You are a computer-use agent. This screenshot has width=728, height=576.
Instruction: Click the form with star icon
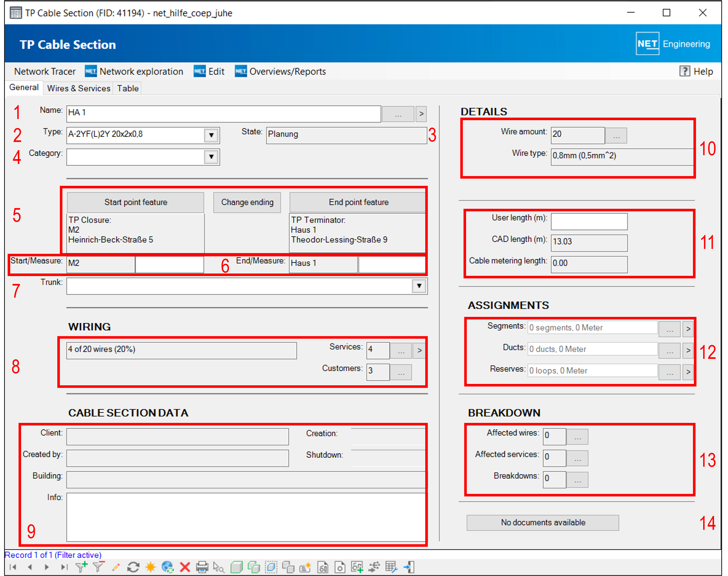[x=305, y=567]
